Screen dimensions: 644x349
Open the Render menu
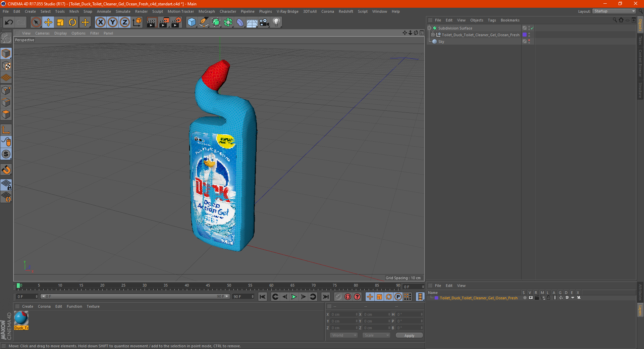pyautogui.click(x=141, y=11)
